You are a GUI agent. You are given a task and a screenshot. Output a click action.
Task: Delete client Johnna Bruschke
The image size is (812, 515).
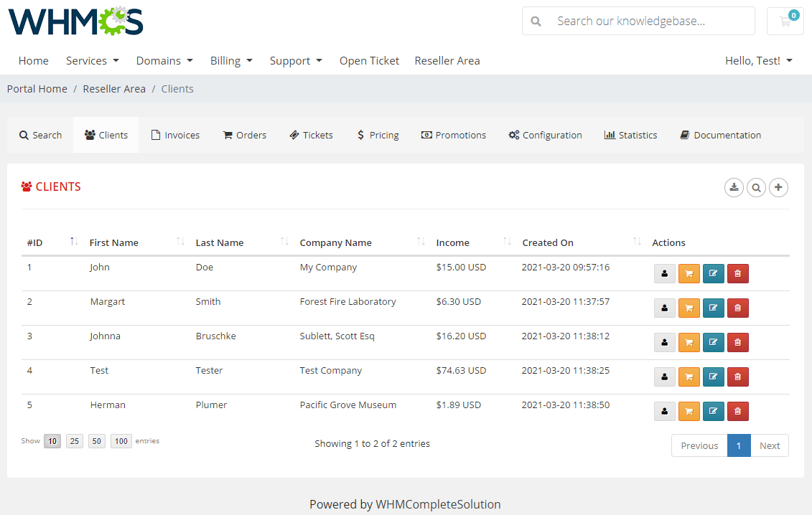click(x=737, y=343)
